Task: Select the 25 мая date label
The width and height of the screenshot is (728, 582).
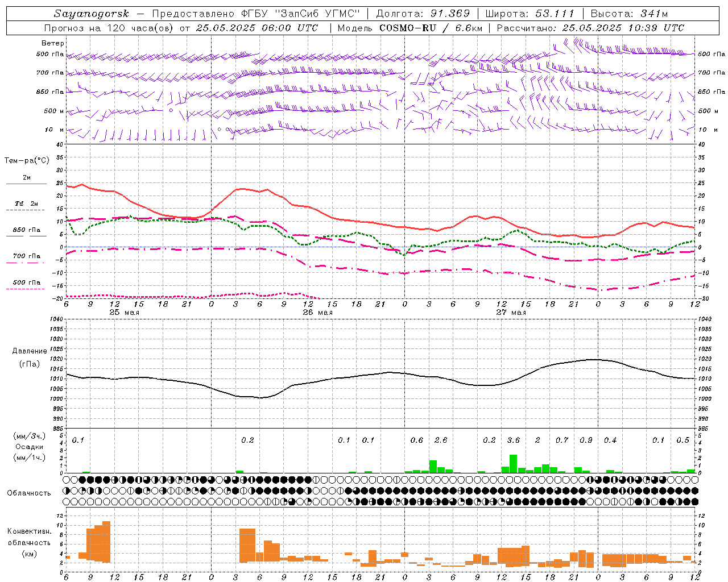Action: pos(124,313)
